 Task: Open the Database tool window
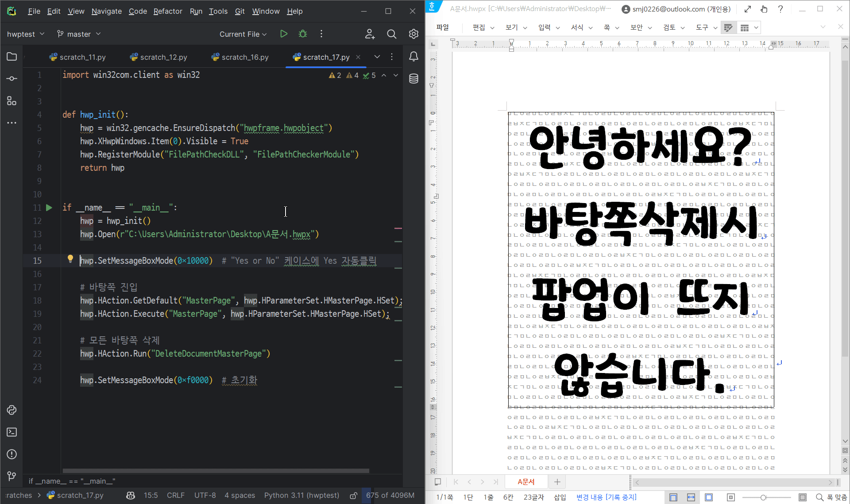[413, 79]
